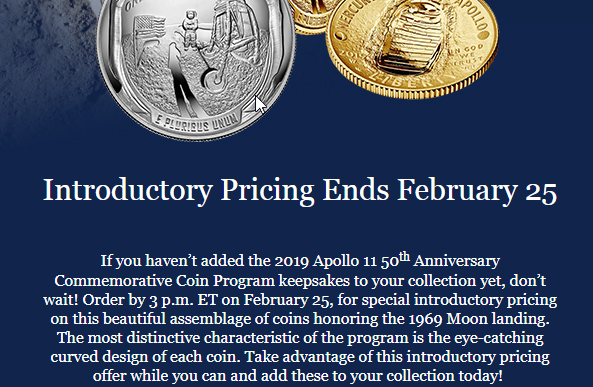Click the large gold footprint coin image

[412, 47]
